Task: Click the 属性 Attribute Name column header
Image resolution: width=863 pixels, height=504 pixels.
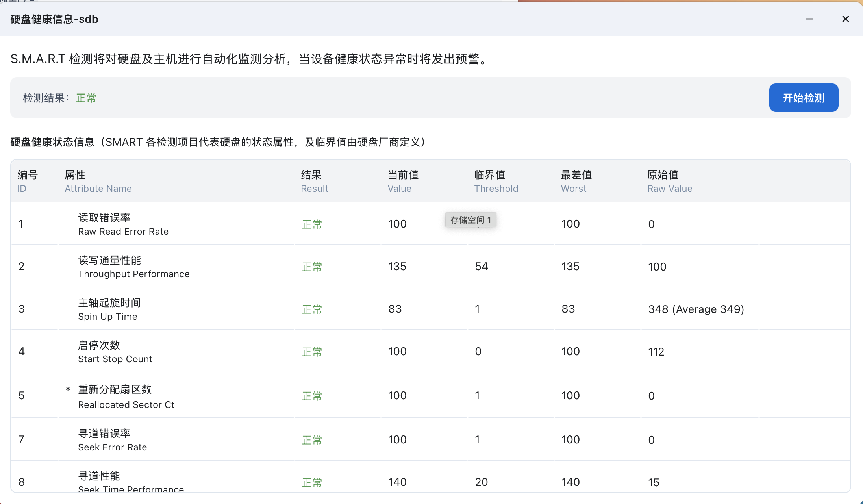Action: [x=98, y=181]
